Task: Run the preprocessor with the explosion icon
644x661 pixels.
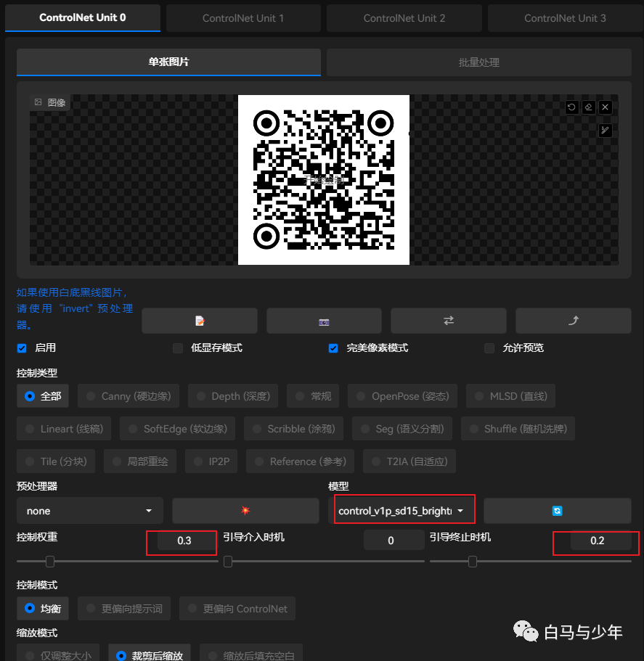Action: pyautogui.click(x=245, y=511)
